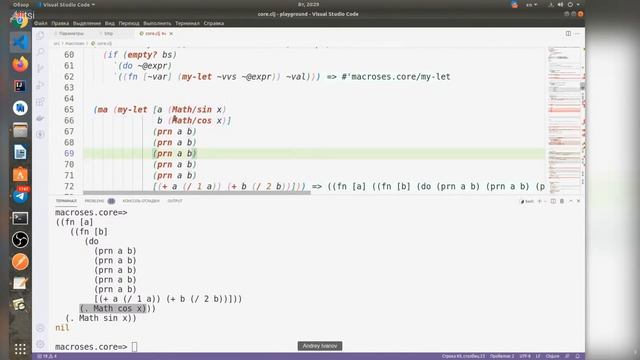The image size is (640, 360).
Task: Open Обзор activities in top bar
Action: coord(21,4)
